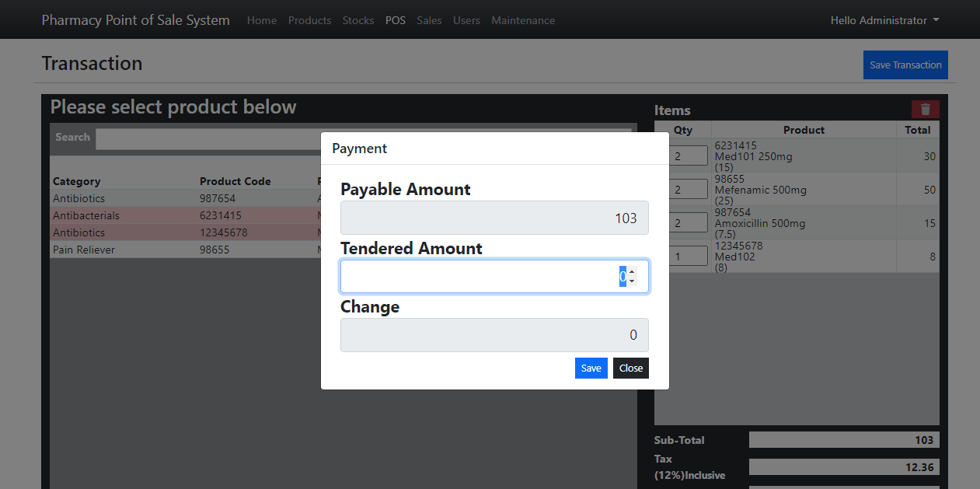Close the Payment dialog
Image resolution: width=980 pixels, height=489 pixels.
[x=630, y=368]
